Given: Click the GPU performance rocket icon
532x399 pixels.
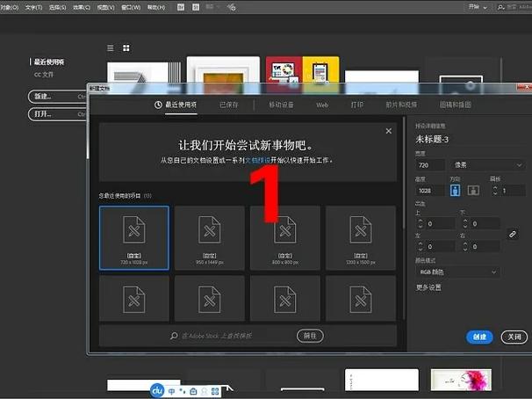Looking at the screenshot, I should coord(232,7).
